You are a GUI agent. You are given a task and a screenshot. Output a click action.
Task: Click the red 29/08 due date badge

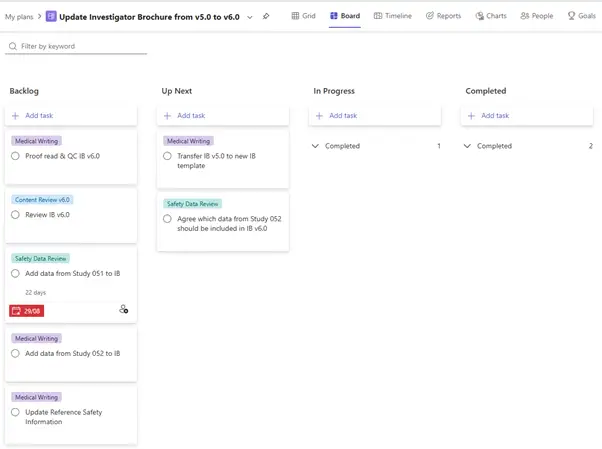point(27,311)
